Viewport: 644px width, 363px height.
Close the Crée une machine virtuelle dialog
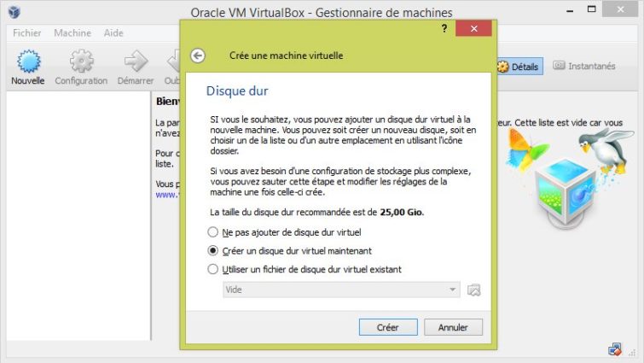coord(473,29)
